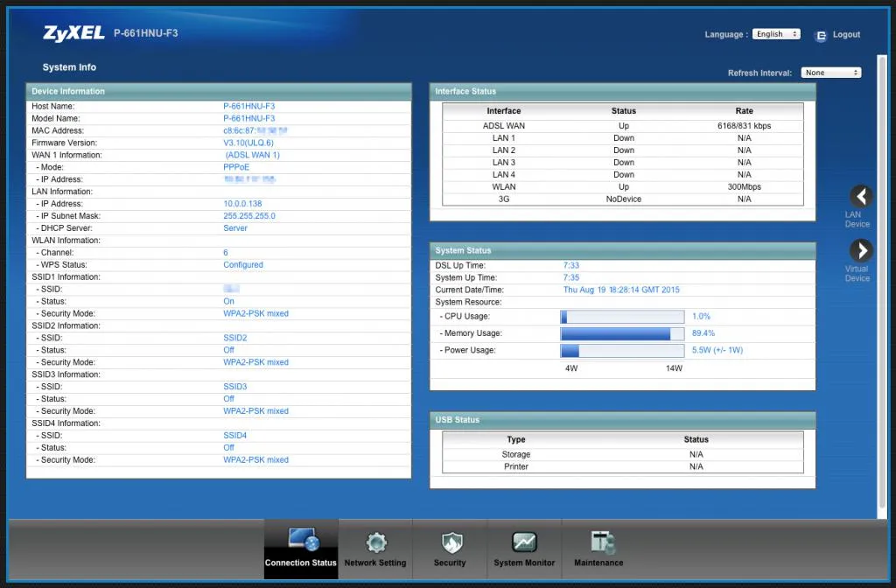Open the Network Setting gear icon
This screenshot has width=896, height=588.
coord(376,542)
